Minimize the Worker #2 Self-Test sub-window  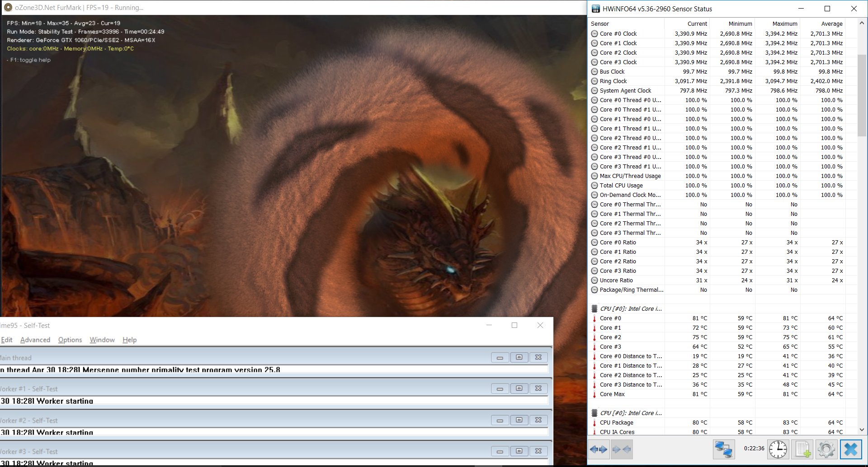[x=500, y=420]
